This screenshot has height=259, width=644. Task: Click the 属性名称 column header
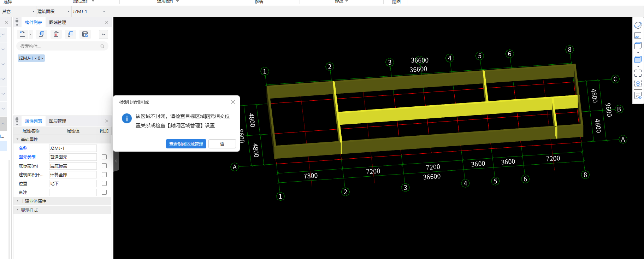(31, 131)
